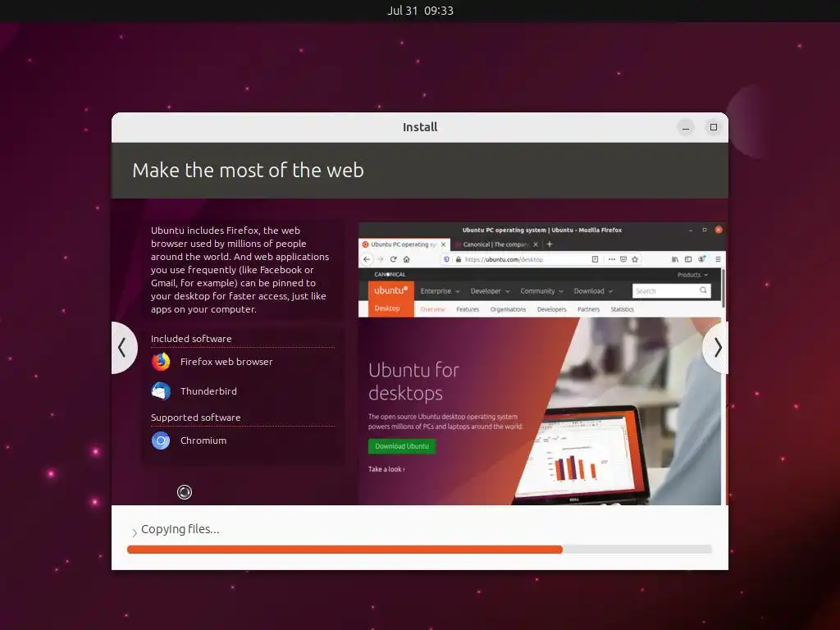This screenshot has height=630, width=840.
Task: Open the Partners page tab
Action: (x=589, y=309)
